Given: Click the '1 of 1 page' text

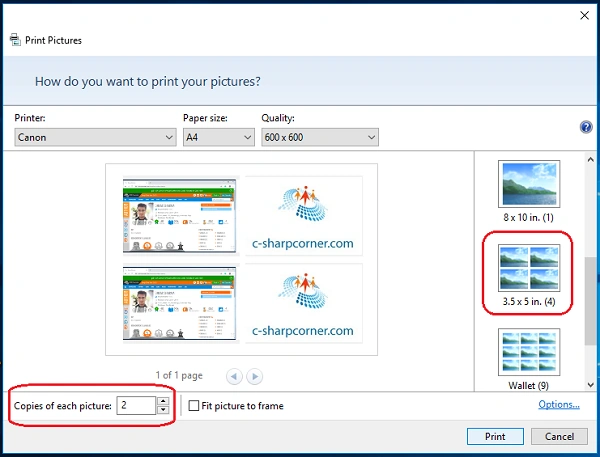Looking at the screenshot, I should pos(179,375).
